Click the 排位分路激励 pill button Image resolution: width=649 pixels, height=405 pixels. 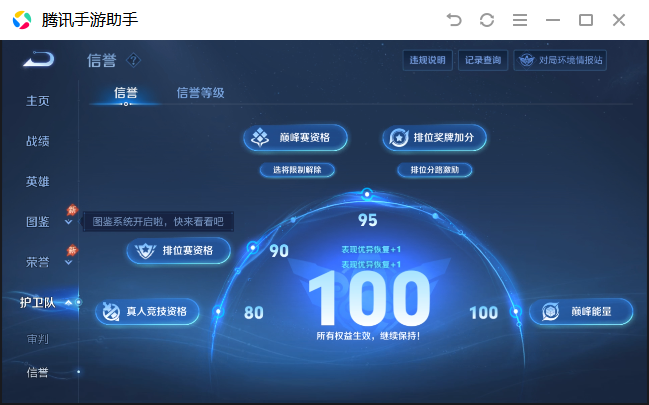coord(435,170)
